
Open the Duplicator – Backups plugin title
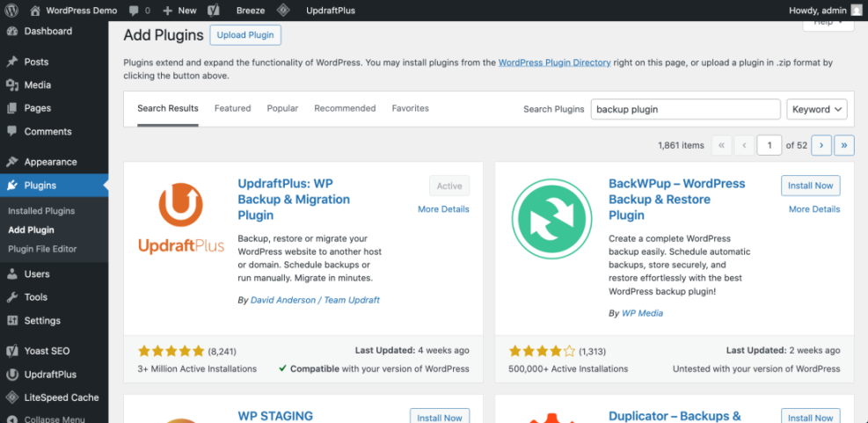675,416
